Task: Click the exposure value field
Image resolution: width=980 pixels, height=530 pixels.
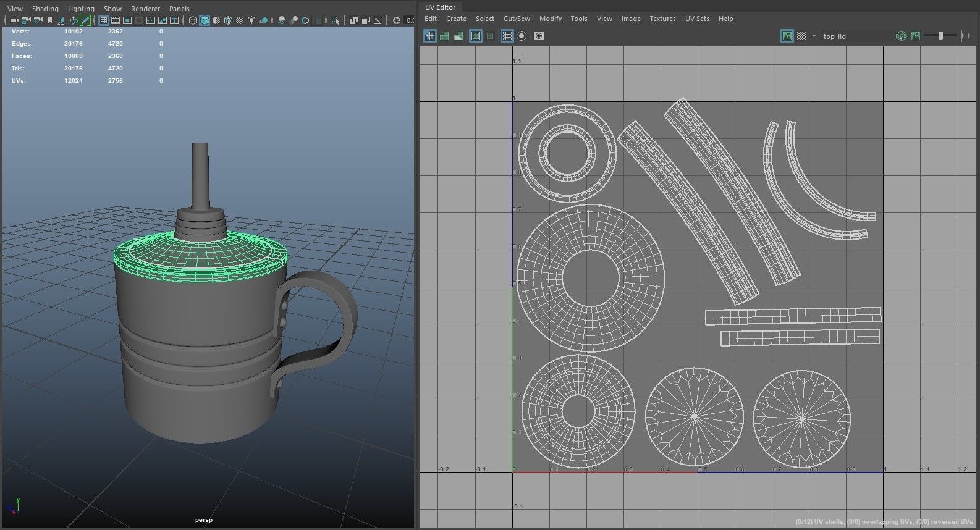Action: tap(410, 20)
